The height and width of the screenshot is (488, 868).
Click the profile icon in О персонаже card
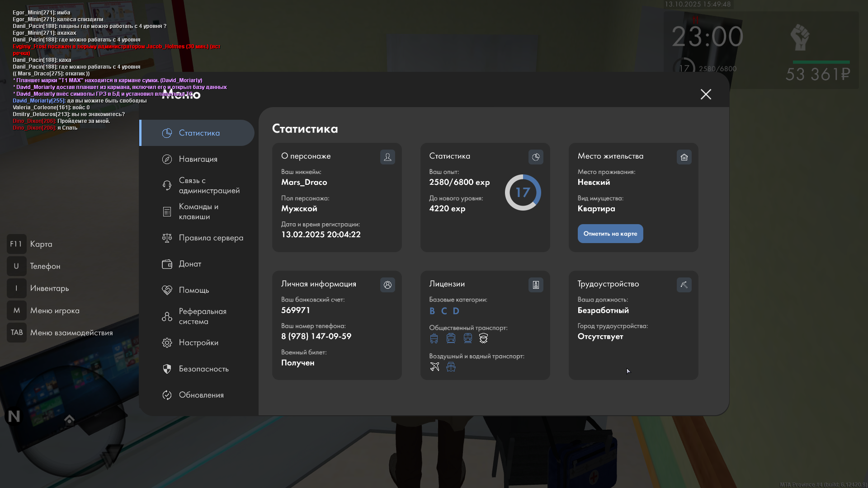(387, 157)
